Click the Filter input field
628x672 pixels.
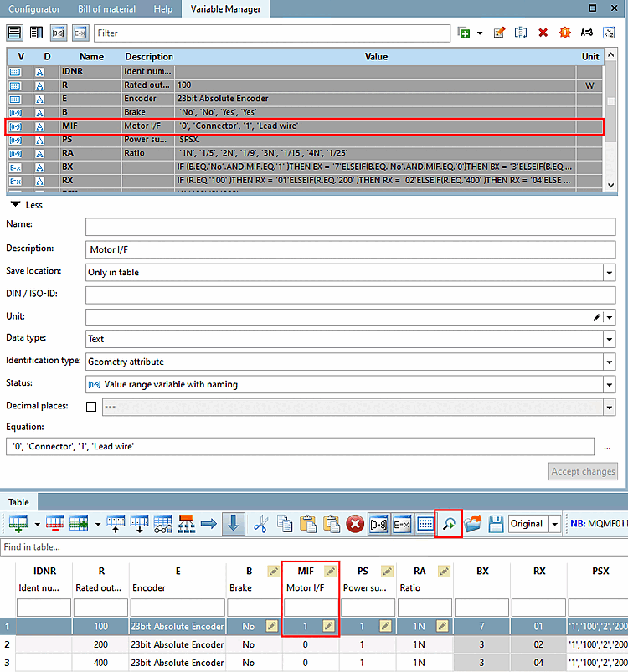point(272,33)
